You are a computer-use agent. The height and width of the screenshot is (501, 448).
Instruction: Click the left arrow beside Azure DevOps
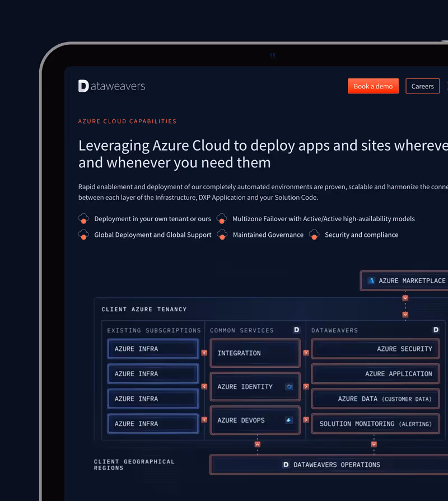click(204, 420)
